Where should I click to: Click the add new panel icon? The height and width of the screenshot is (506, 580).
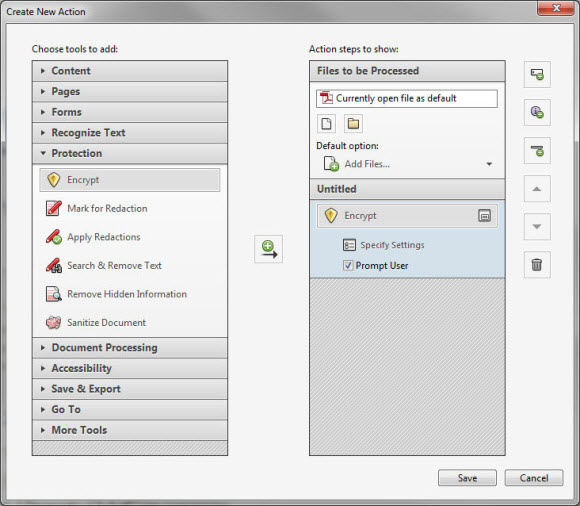click(x=537, y=74)
